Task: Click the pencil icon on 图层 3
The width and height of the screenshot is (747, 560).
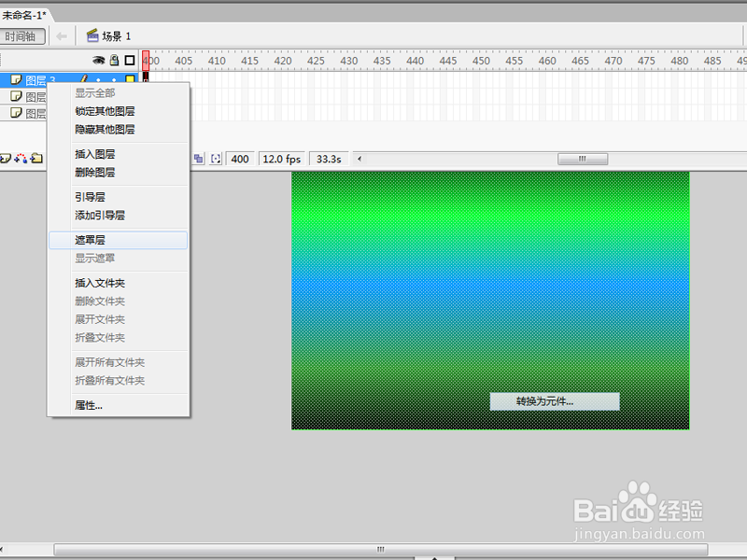Action: tap(84, 79)
